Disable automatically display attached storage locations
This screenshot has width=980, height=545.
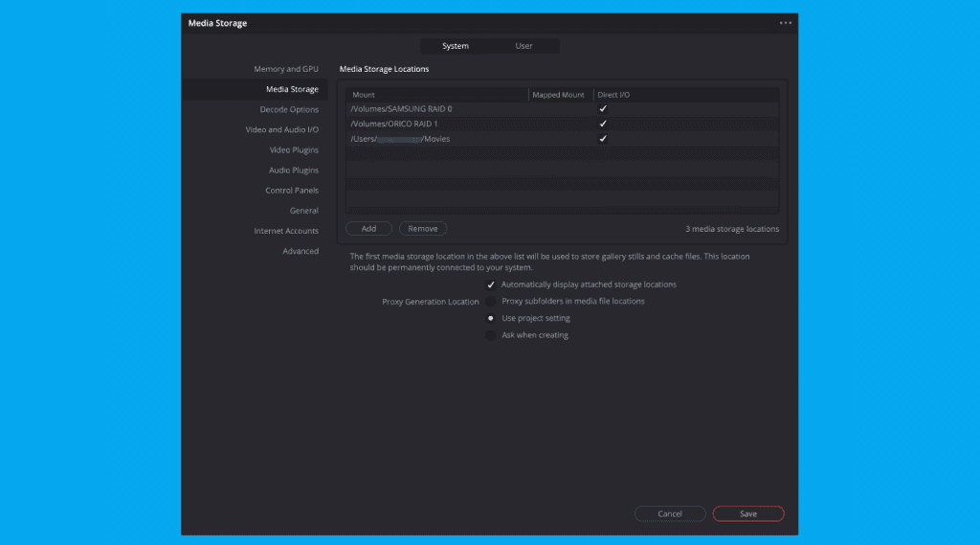[x=491, y=284]
